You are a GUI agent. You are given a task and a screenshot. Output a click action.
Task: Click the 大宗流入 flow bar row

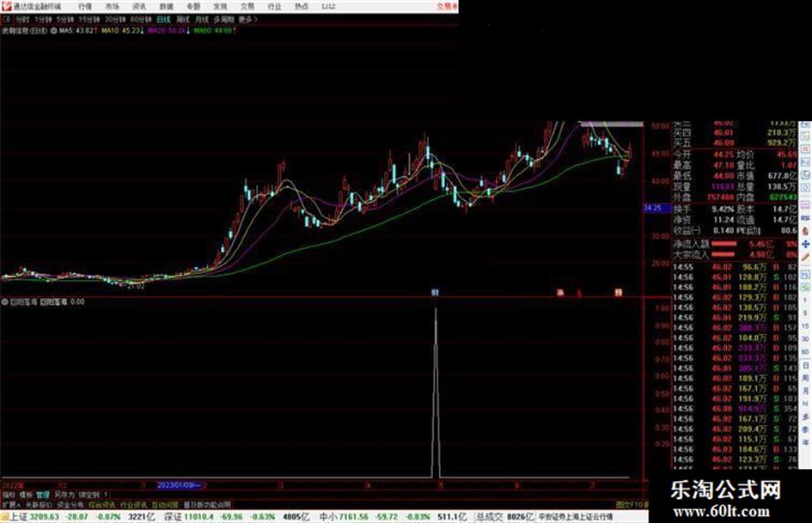735,254
